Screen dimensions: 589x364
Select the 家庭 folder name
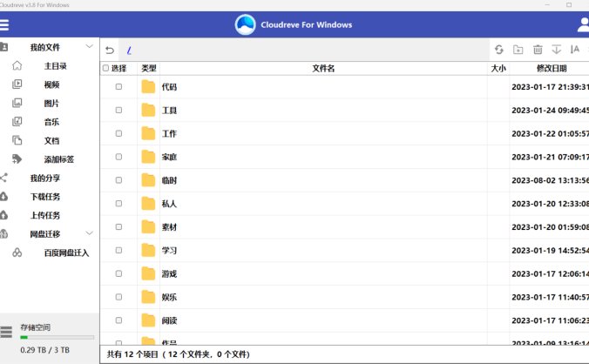(169, 157)
